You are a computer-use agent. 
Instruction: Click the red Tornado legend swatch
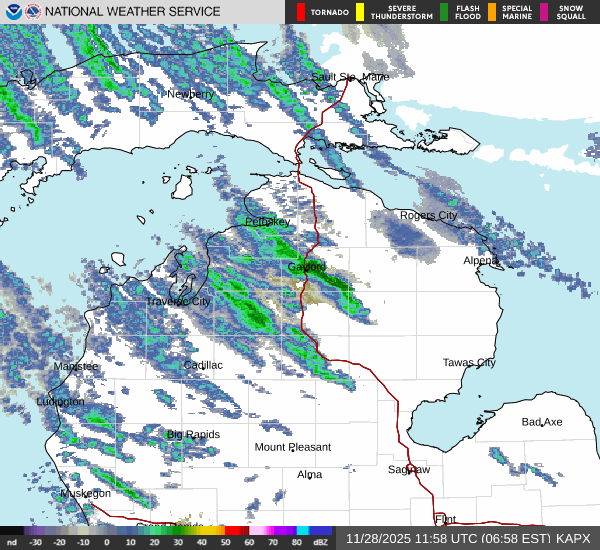point(300,12)
